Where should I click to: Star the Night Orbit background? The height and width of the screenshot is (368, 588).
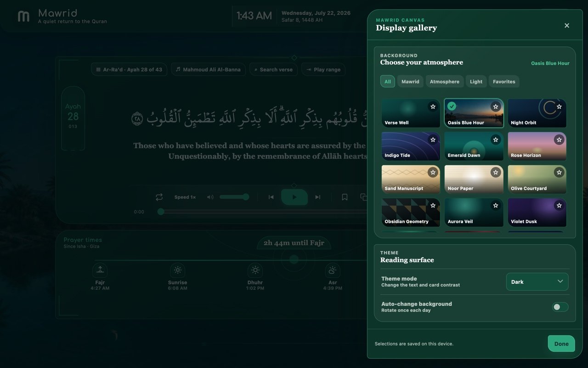[x=559, y=107]
